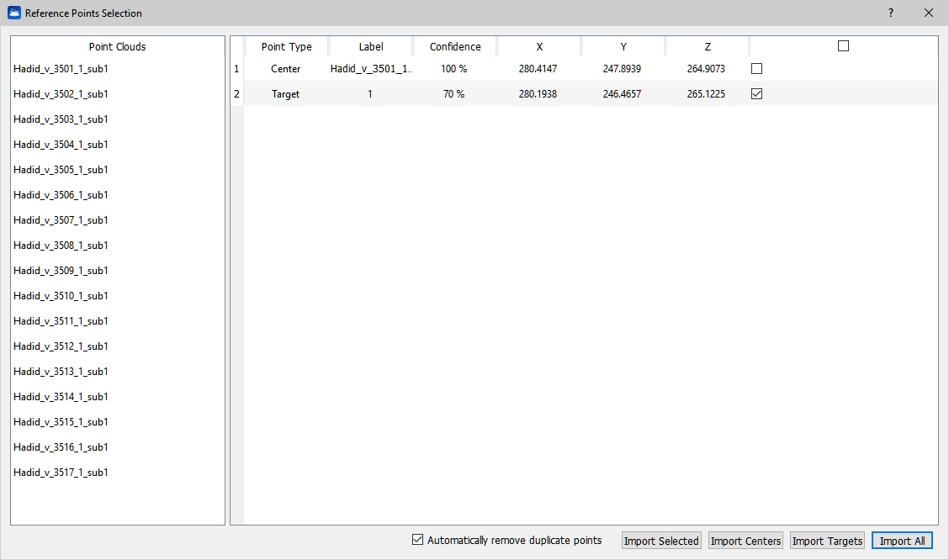Sort by Confidence column header

pos(455,47)
